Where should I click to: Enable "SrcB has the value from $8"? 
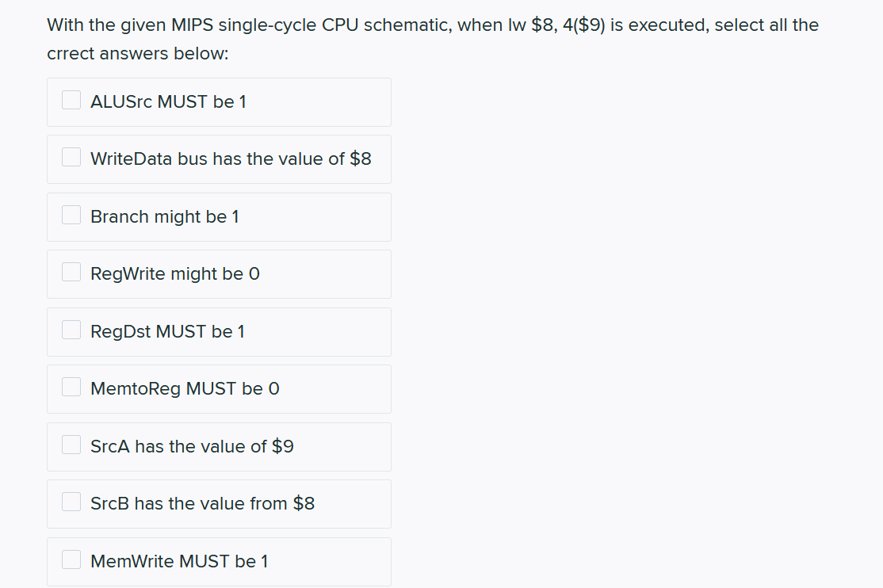tap(71, 502)
